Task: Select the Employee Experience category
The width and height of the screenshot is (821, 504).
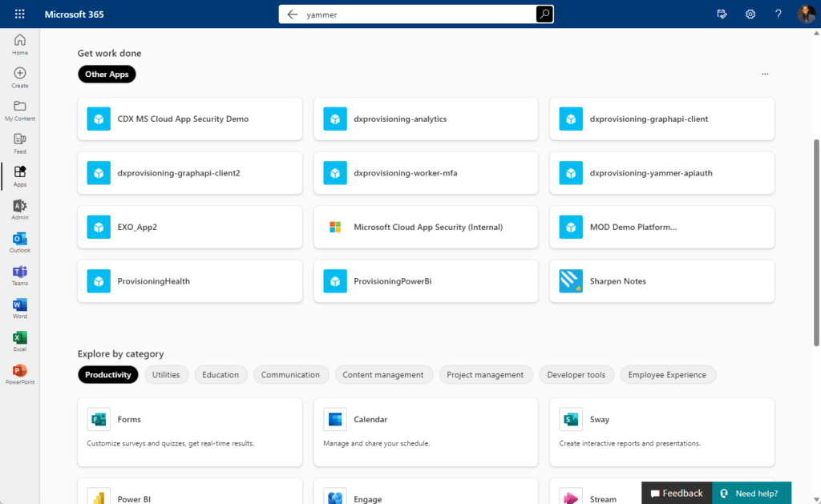Action: tap(668, 375)
